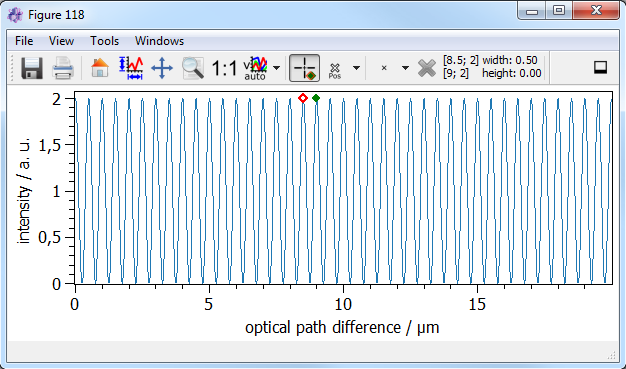Select the Pan move arrows tool
The height and width of the screenshot is (369, 626).
[x=162, y=68]
